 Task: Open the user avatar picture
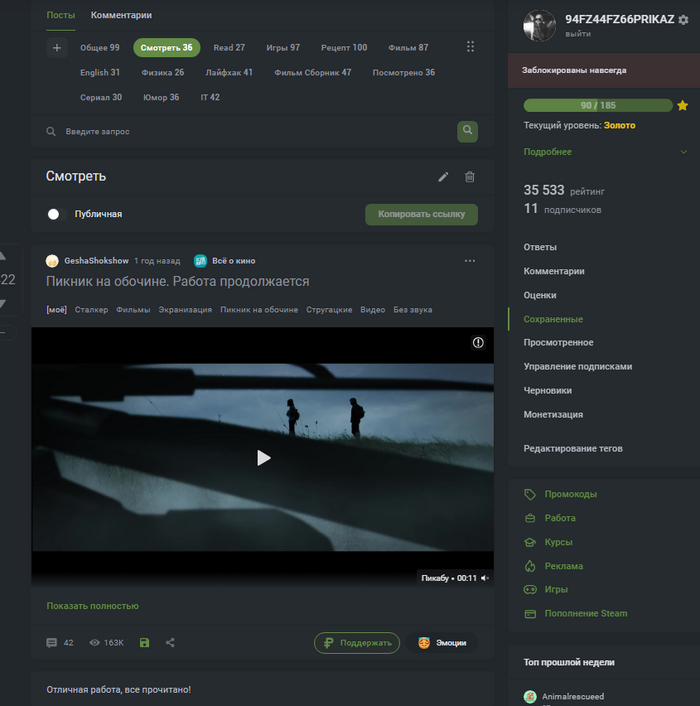pos(539,26)
